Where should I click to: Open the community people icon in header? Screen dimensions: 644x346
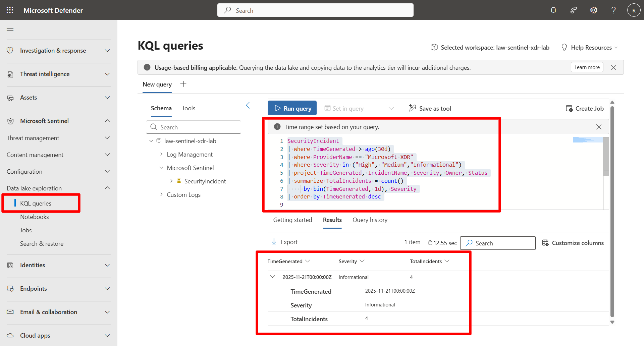click(574, 10)
